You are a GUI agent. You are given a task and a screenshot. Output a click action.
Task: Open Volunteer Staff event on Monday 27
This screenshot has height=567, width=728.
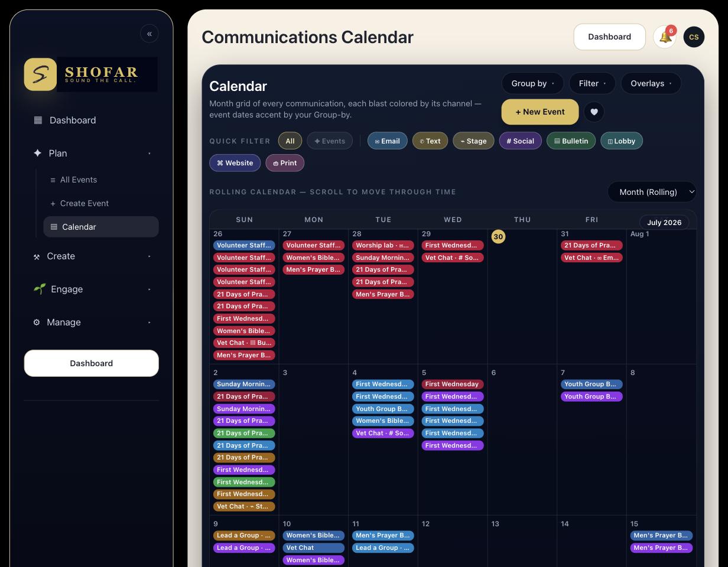314,245
